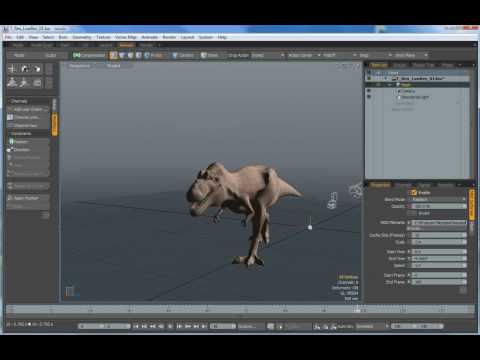Jump to first frame in transport controls

(136, 326)
